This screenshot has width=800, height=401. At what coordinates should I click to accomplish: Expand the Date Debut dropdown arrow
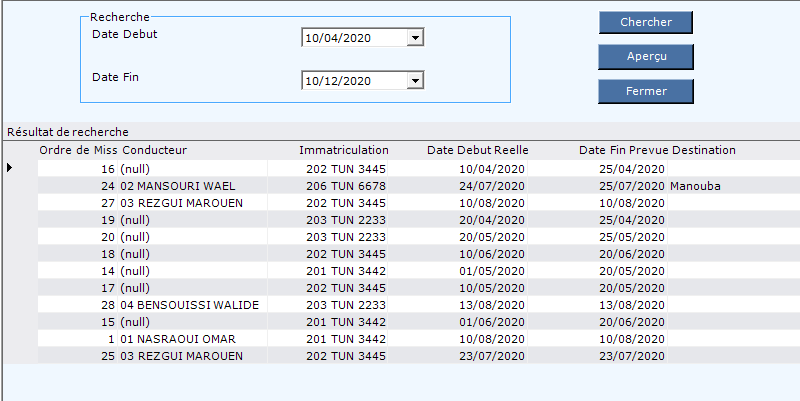(415, 38)
